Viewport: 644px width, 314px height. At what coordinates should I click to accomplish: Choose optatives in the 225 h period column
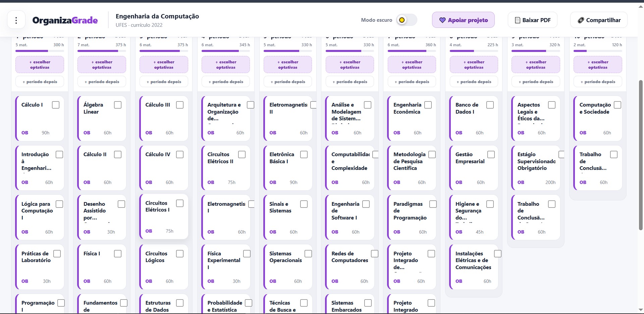point(474,65)
